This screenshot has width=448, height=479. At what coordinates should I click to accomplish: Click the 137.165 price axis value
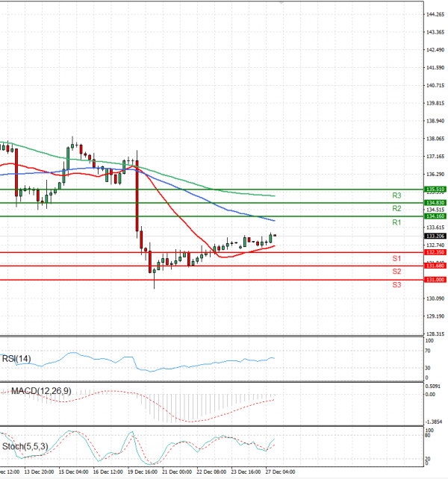click(435, 157)
